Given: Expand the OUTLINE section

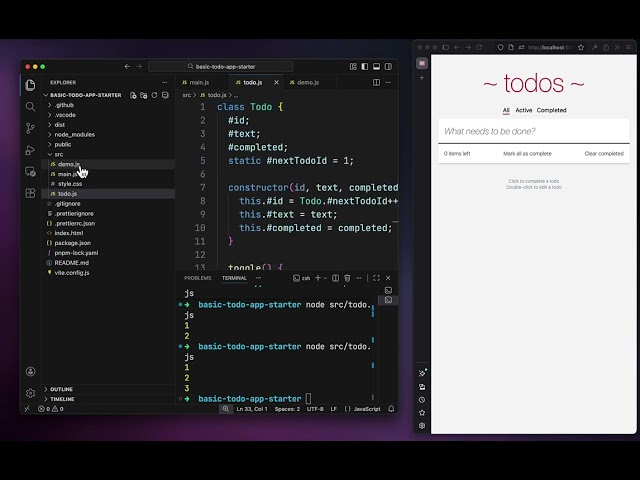Looking at the screenshot, I should 61,389.
